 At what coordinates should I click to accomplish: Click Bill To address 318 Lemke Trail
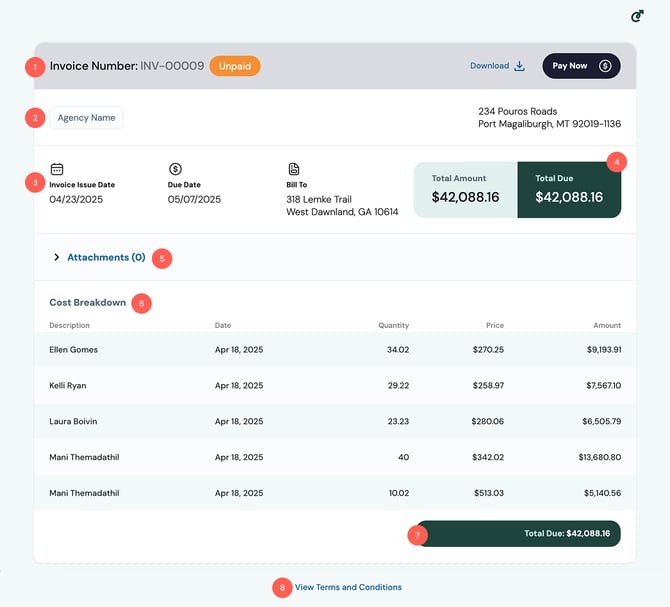point(319,199)
